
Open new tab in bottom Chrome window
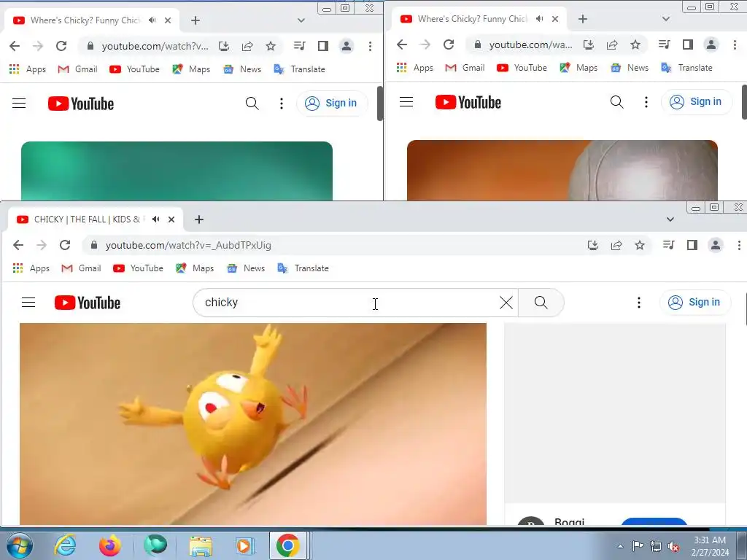[x=199, y=219]
